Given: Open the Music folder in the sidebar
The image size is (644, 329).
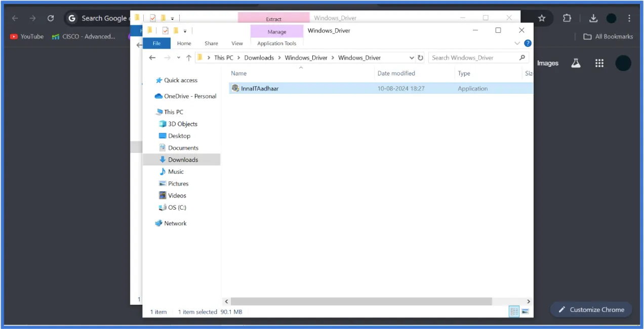Looking at the screenshot, I should tap(172, 172).
